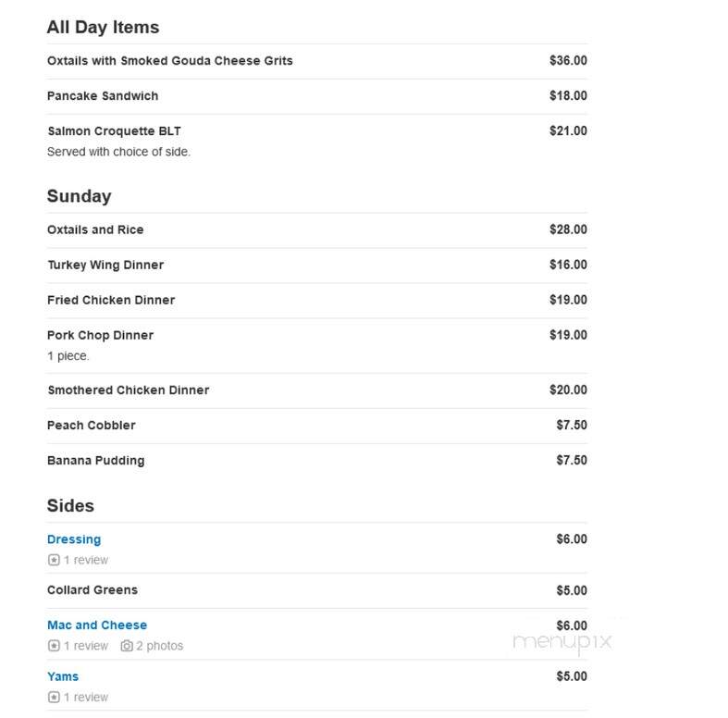View 2 photos for Mac and Cheese
The image size is (728, 718).
coord(160,646)
